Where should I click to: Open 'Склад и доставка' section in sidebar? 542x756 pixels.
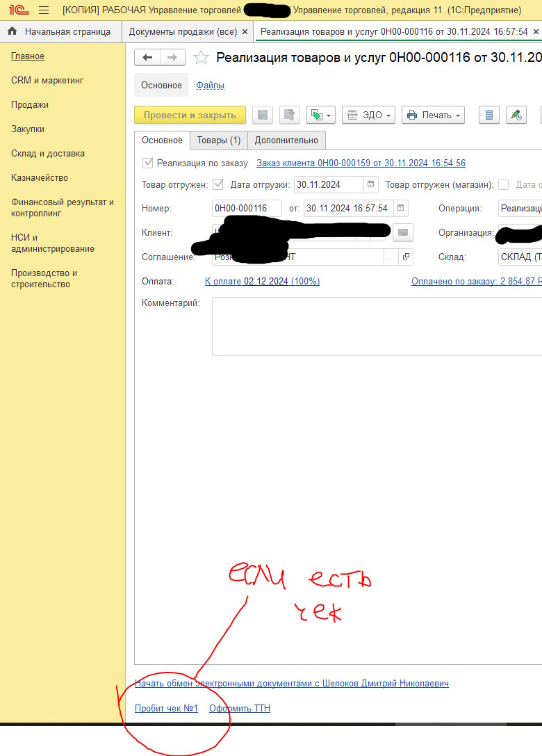click(x=48, y=153)
